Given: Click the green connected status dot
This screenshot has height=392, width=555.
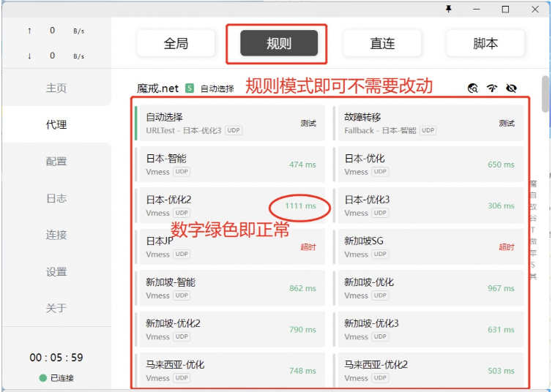Looking at the screenshot, I should pos(43,378).
